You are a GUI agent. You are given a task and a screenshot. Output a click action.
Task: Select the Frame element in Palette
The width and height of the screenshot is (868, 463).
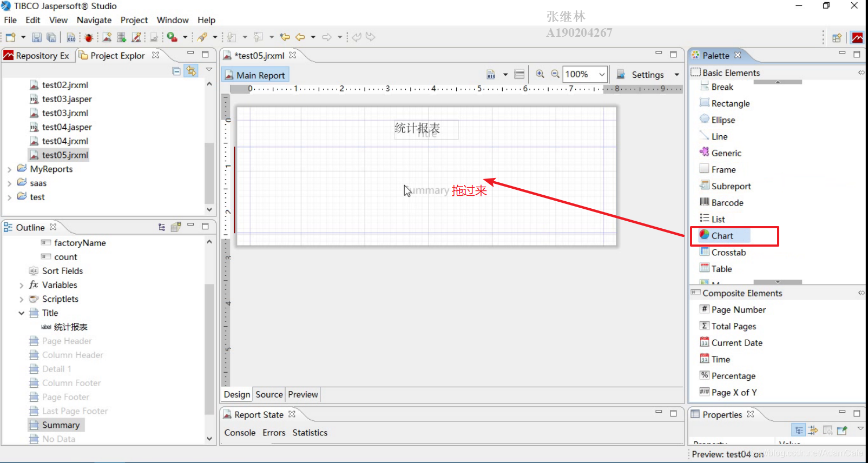[x=718, y=169]
